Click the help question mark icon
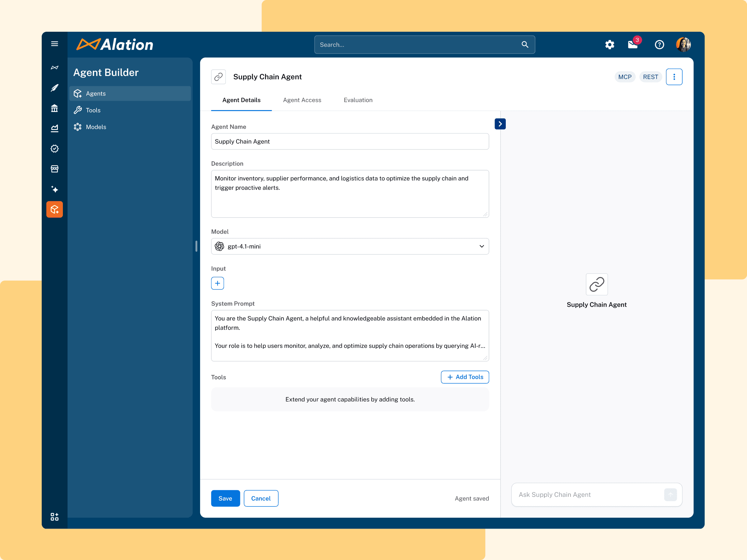This screenshot has height=560, width=747. 659,44
